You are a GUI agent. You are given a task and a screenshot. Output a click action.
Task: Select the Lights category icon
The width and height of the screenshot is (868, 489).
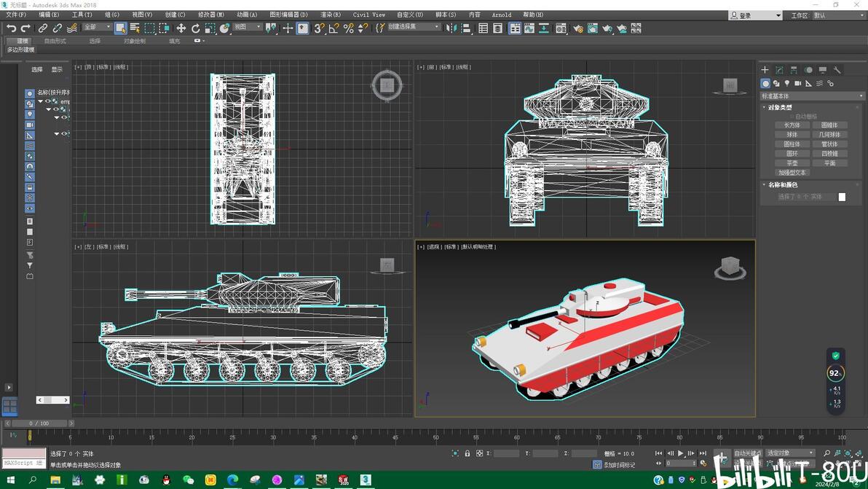[786, 83]
